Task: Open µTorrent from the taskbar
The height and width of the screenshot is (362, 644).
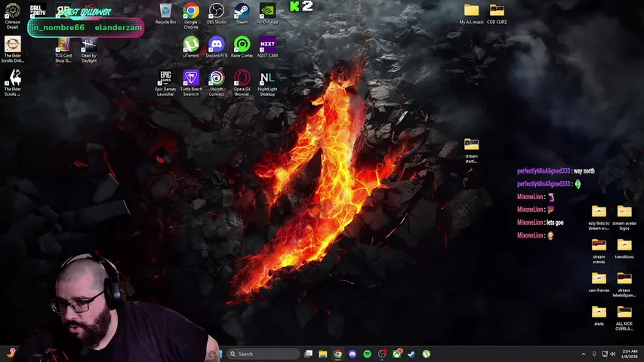Action: (426, 354)
